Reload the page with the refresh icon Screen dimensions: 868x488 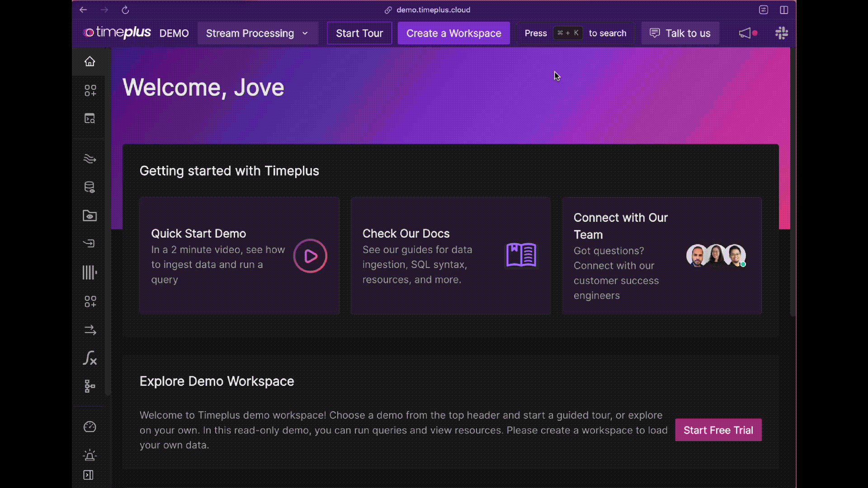[125, 9]
